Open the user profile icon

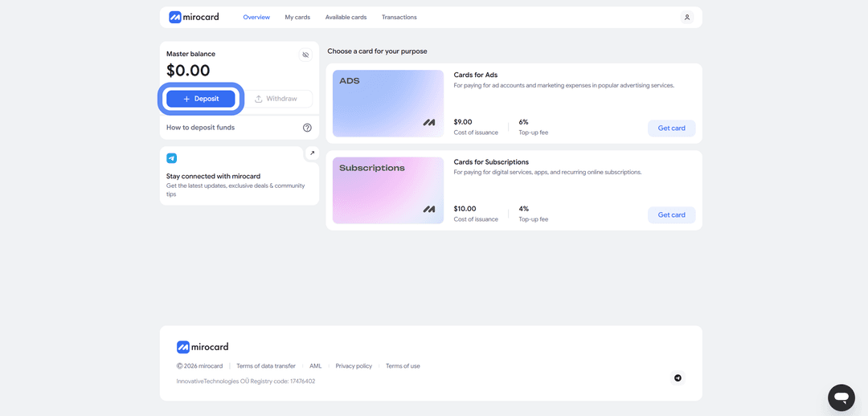[686, 17]
